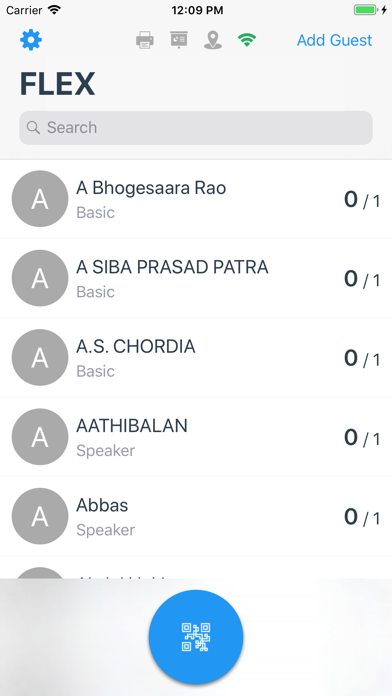Tap the check-in count for AATHIBALAN

point(362,437)
